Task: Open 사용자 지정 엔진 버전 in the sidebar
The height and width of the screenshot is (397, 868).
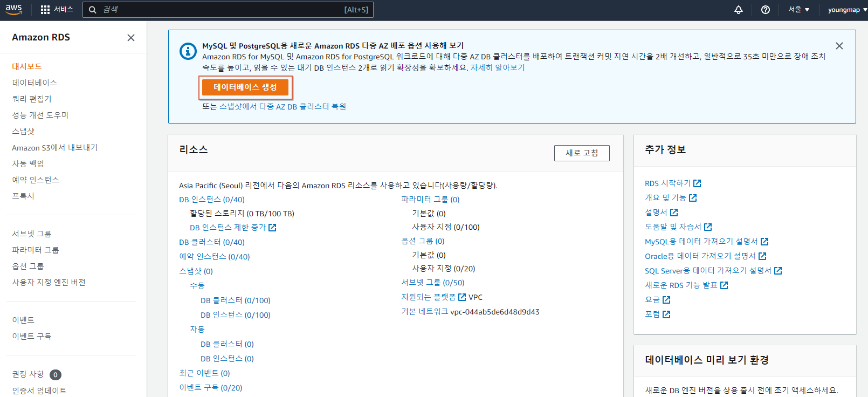Action: click(49, 282)
